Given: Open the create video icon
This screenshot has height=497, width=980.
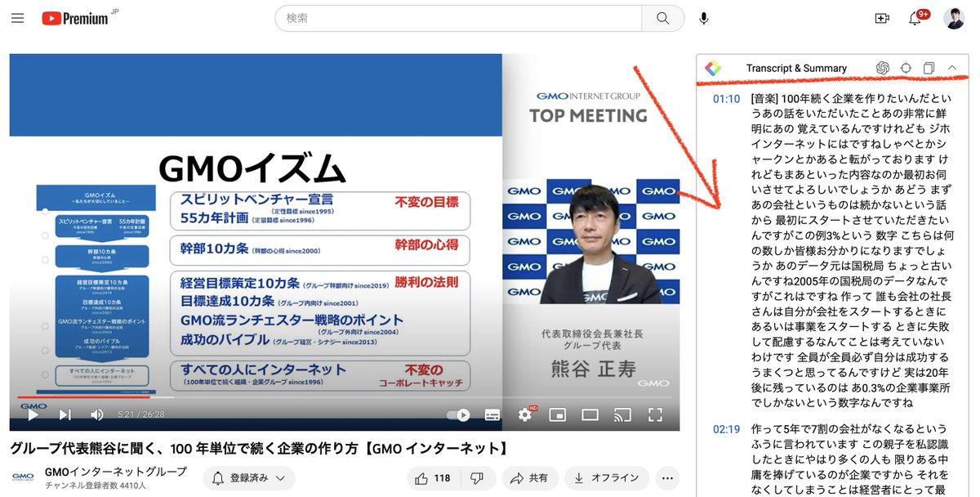Looking at the screenshot, I should pos(881,18).
